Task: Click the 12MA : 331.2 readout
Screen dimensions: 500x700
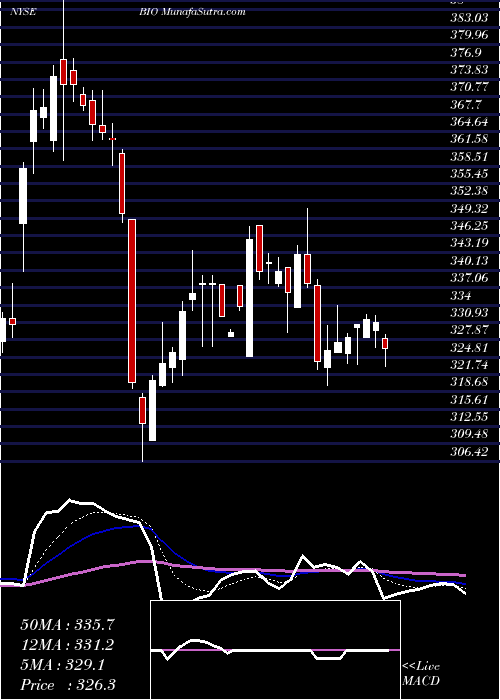Action: coord(68,645)
